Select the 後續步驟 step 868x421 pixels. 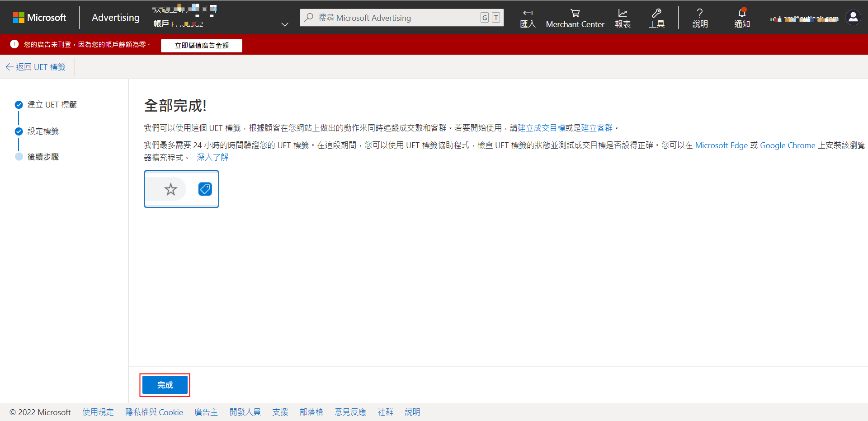click(x=37, y=157)
